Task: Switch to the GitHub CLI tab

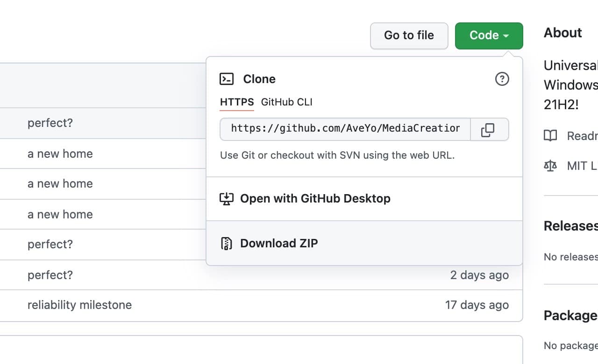Action: [x=286, y=102]
